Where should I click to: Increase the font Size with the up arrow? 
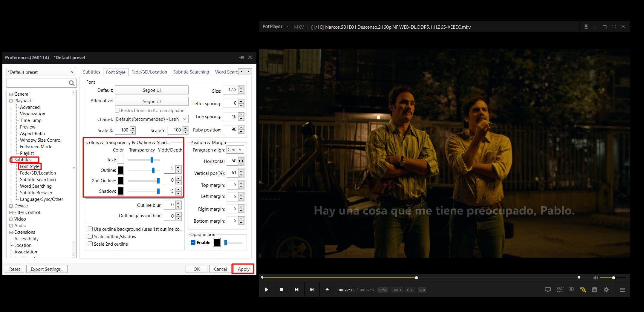tap(241, 88)
